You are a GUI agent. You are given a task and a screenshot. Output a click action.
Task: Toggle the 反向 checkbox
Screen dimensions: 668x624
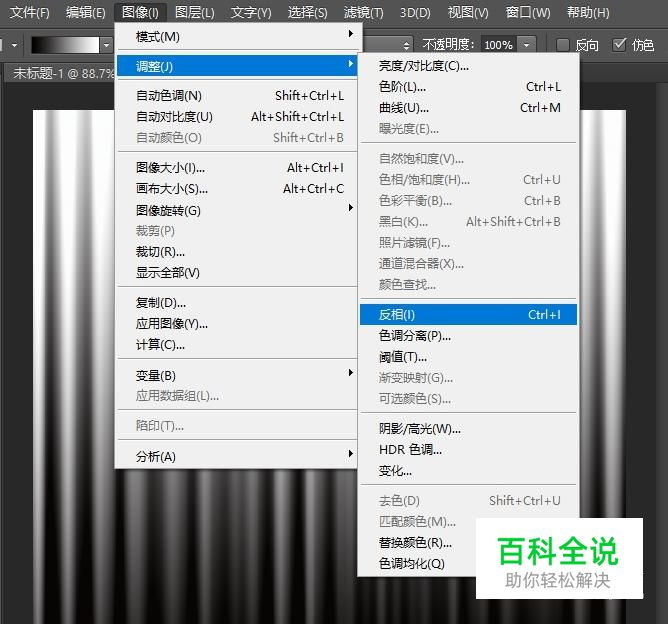(563, 45)
